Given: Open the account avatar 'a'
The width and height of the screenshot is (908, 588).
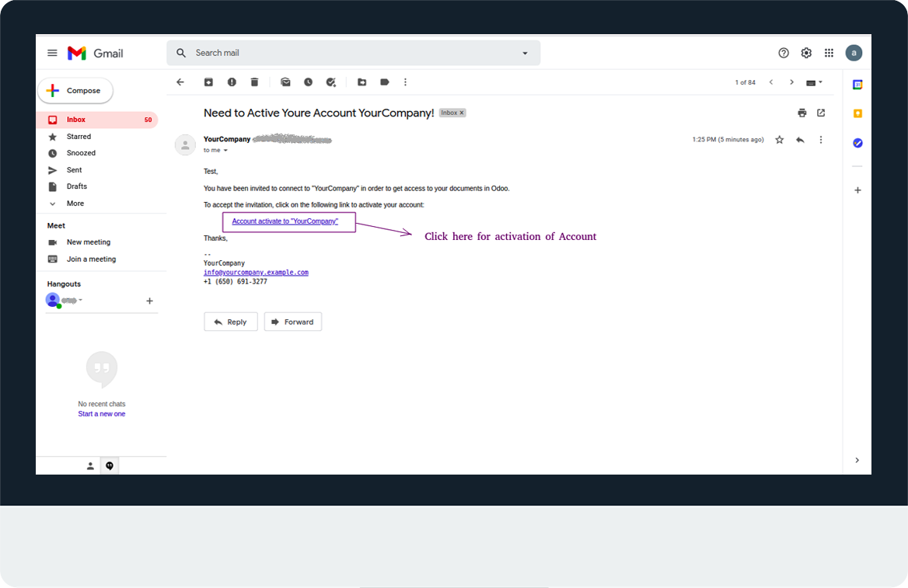Looking at the screenshot, I should coord(854,53).
